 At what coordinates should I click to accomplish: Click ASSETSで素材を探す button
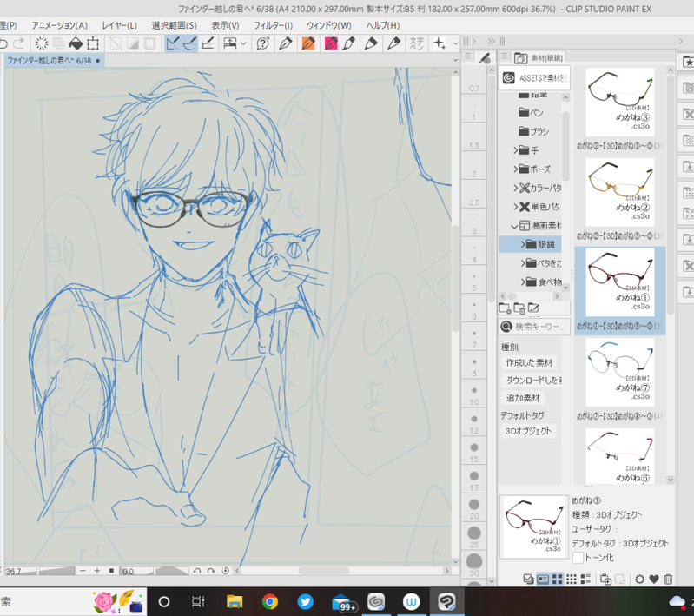[534, 78]
